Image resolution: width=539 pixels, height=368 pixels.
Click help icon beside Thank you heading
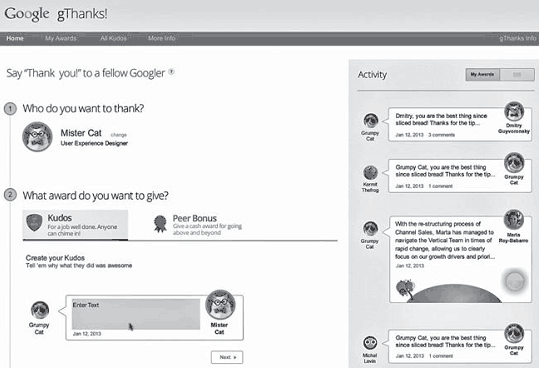pyautogui.click(x=171, y=72)
